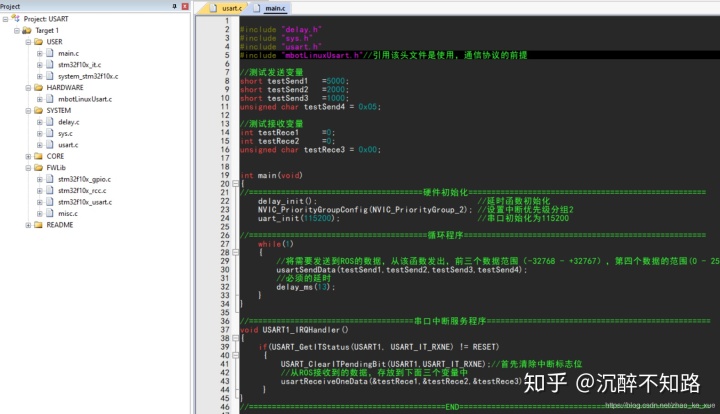Place cursor on delay_ms(13) line
Image resolution: width=720 pixels, height=414 pixels.
(x=305, y=287)
